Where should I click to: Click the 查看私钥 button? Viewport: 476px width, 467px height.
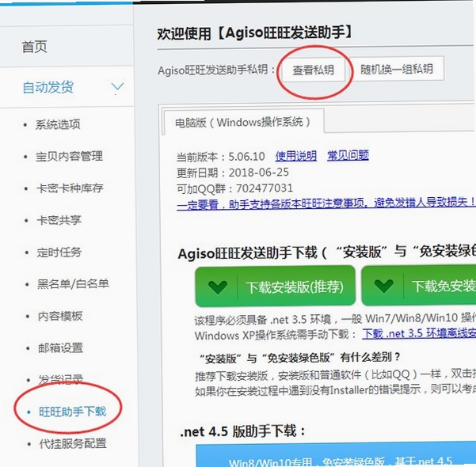click(314, 70)
